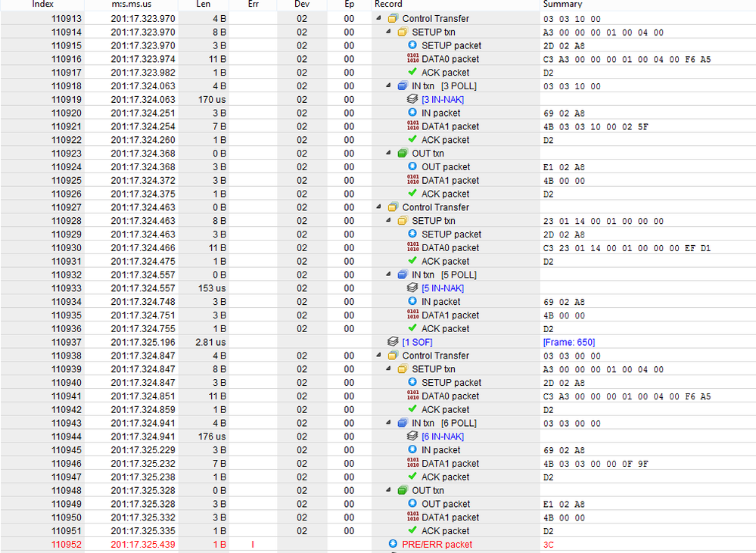Click the PRE/ERR packet icon
756x553 pixels.
coord(393,544)
